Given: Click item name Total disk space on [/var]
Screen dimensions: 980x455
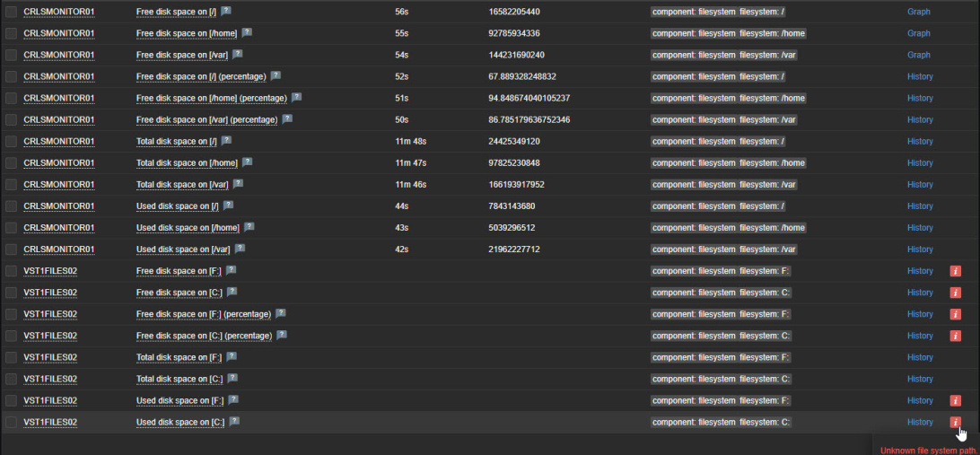Looking at the screenshot, I should (182, 184).
